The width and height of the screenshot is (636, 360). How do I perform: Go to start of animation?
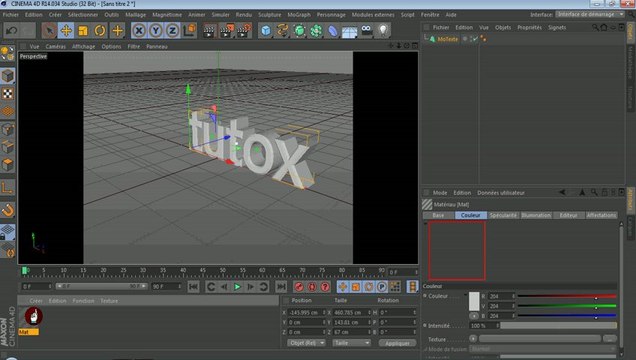tap(193, 287)
